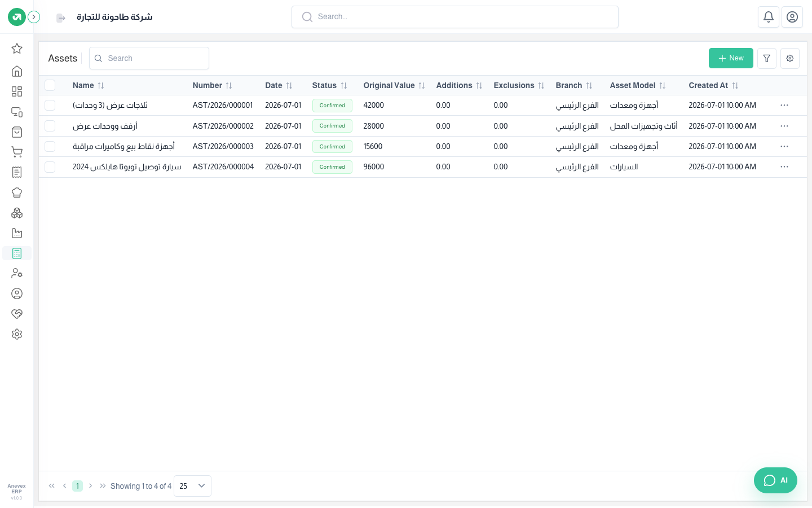The width and height of the screenshot is (812, 508).
Task: Create a New asset
Action: click(731, 58)
